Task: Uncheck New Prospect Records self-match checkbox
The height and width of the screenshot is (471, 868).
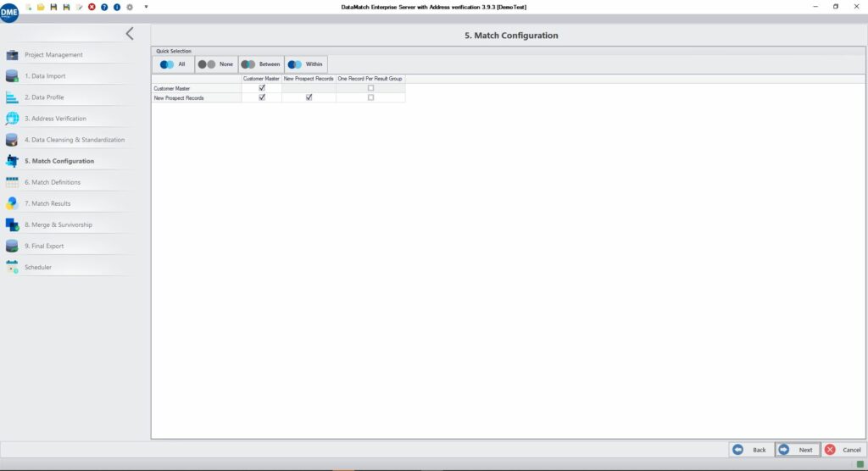Action: [x=309, y=97]
